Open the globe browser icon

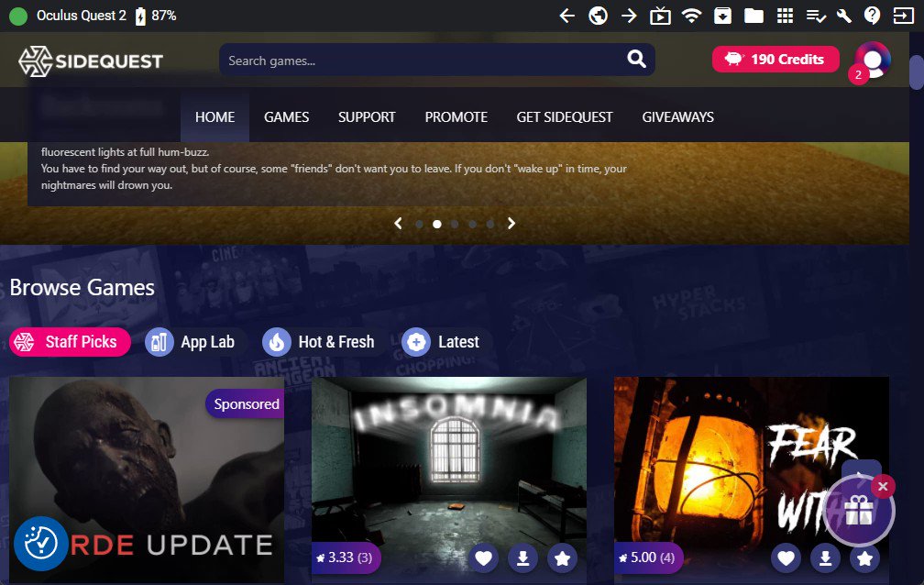pos(598,16)
